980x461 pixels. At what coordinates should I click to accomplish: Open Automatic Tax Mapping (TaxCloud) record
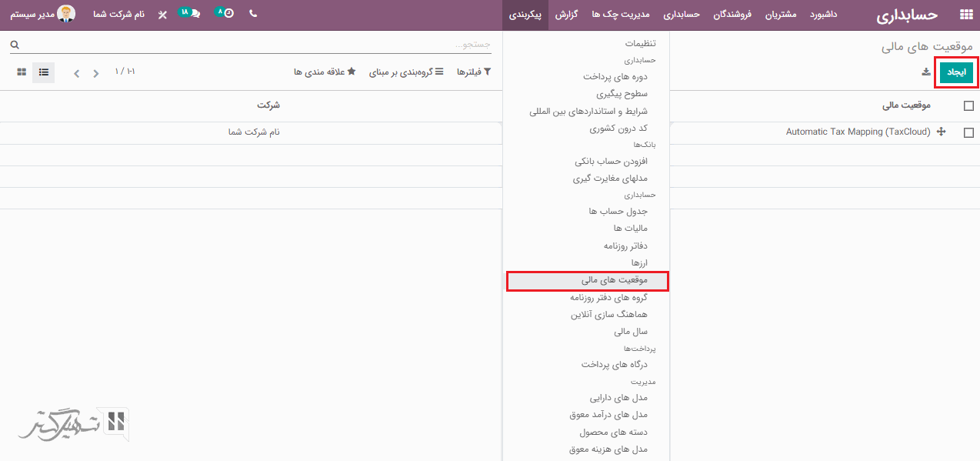(858, 132)
